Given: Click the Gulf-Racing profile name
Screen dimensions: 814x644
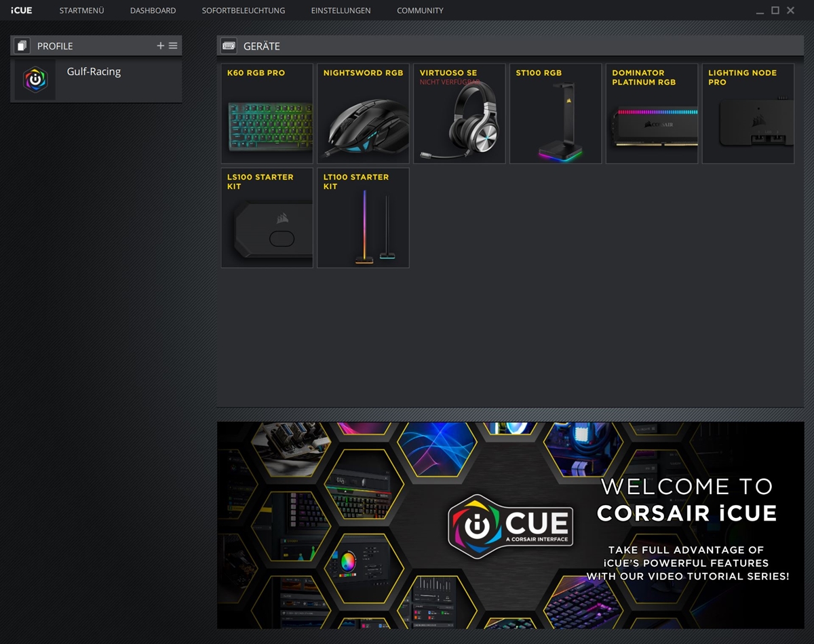Looking at the screenshot, I should click(x=94, y=72).
